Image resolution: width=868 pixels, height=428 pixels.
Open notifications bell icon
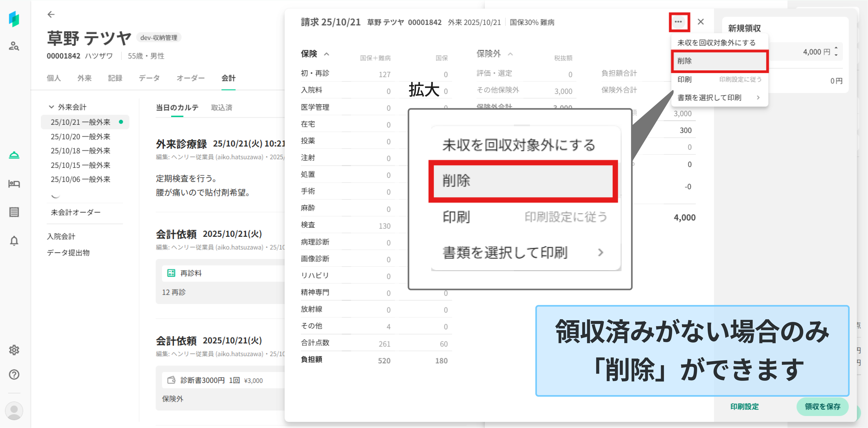(14, 241)
